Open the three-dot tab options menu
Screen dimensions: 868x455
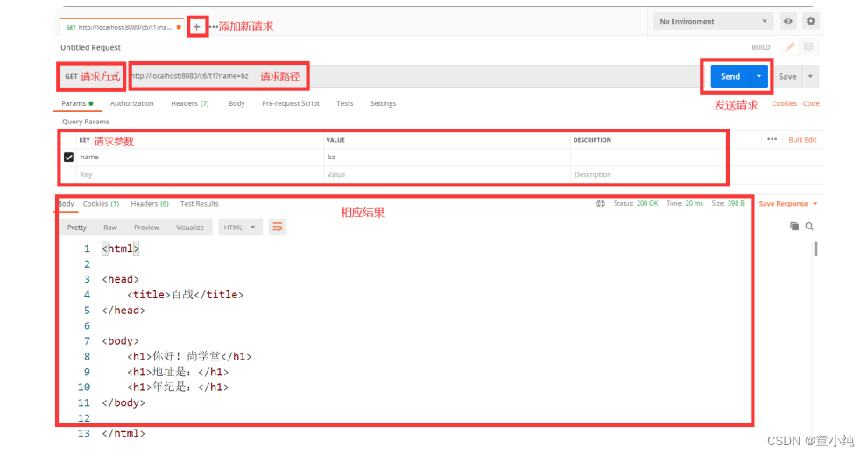213,26
